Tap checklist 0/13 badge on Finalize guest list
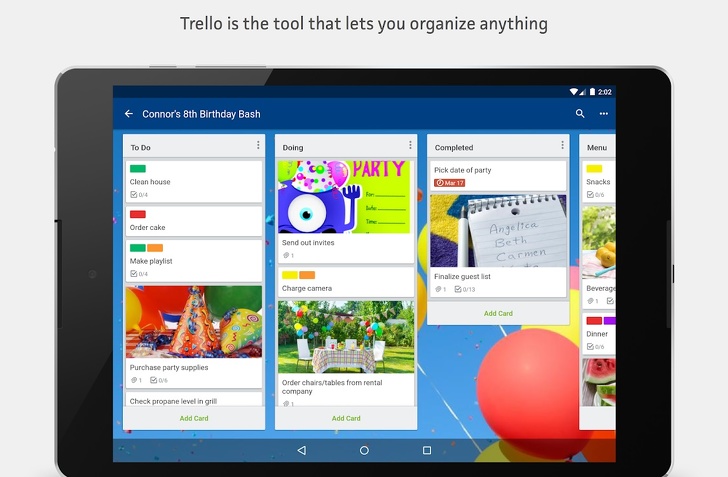728x477 pixels. click(465, 289)
